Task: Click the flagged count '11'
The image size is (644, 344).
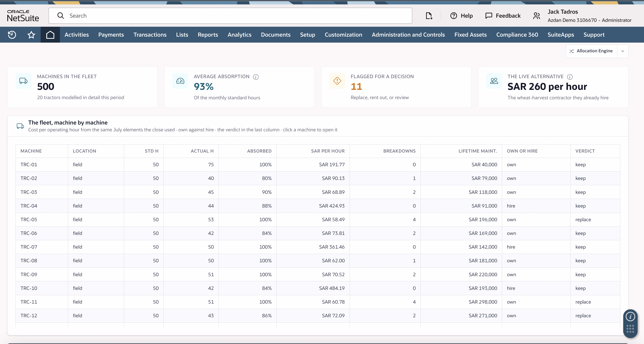Action: click(356, 87)
